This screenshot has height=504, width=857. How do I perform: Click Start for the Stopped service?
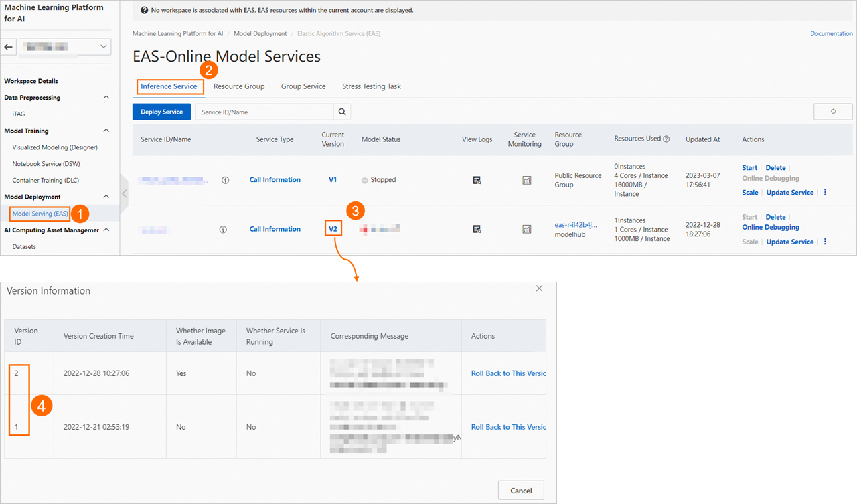pyautogui.click(x=750, y=168)
